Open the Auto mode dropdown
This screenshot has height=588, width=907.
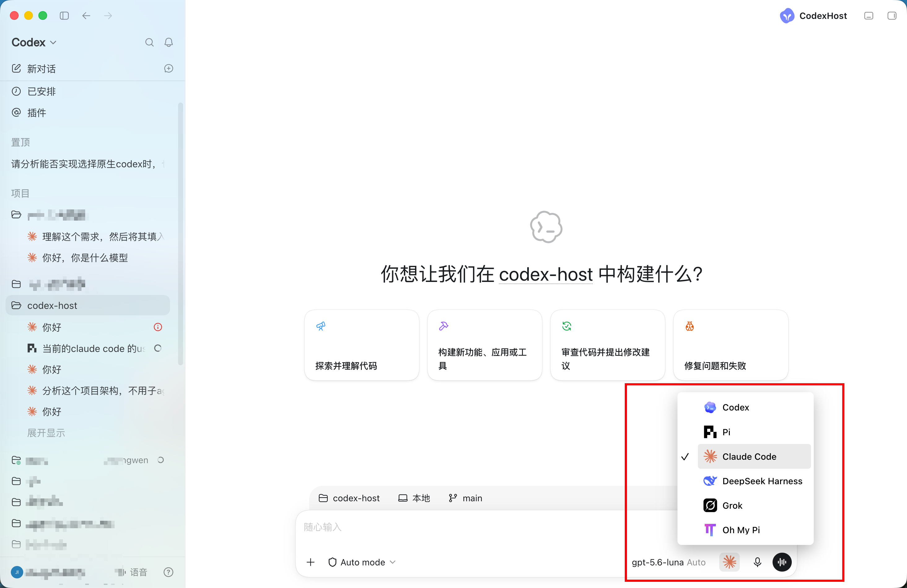362,562
